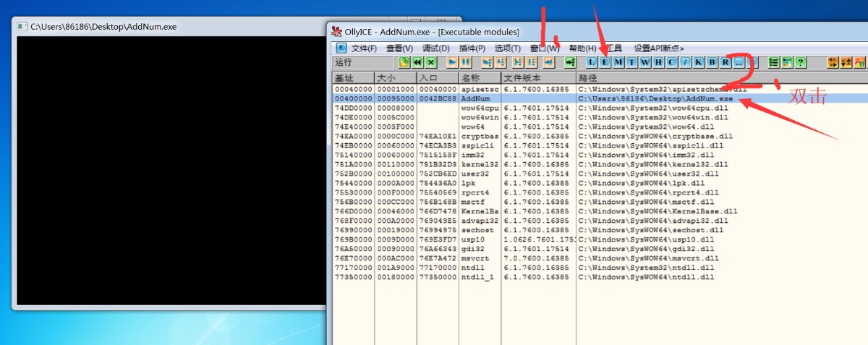Image resolution: width=868 pixels, height=345 pixels.
Task: Open Windows list with W button
Action: coord(645,62)
